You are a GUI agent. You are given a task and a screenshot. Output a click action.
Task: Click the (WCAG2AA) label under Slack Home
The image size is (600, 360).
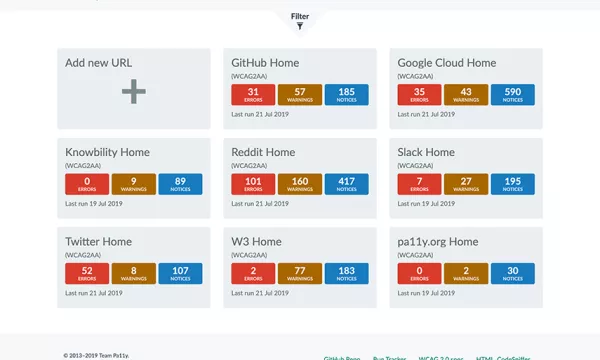[x=415, y=166]
